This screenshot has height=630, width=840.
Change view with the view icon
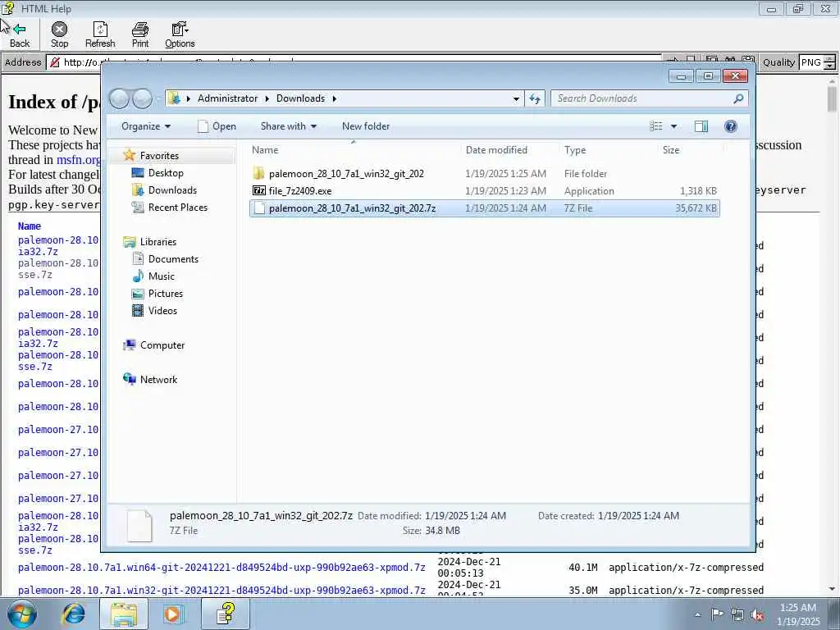click(x=656, y=126)
